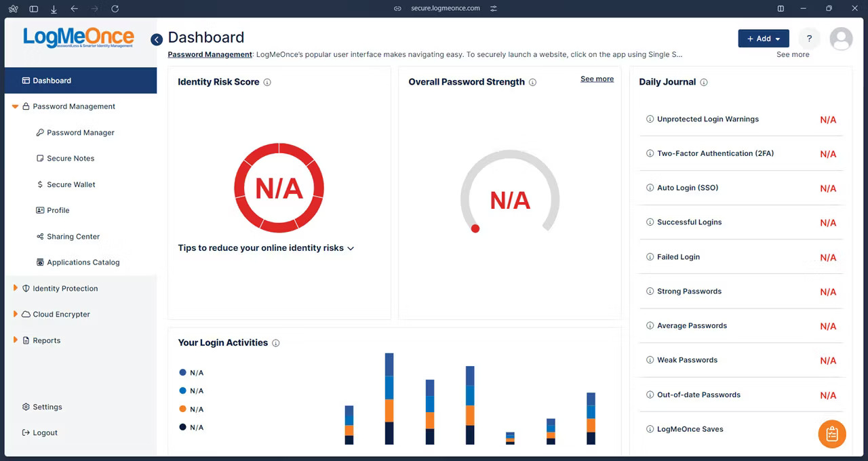This screenshot has width=868, height=461.
Task: Click the address bar showing secure.logmeonce.com
Action: click(446, 8)
